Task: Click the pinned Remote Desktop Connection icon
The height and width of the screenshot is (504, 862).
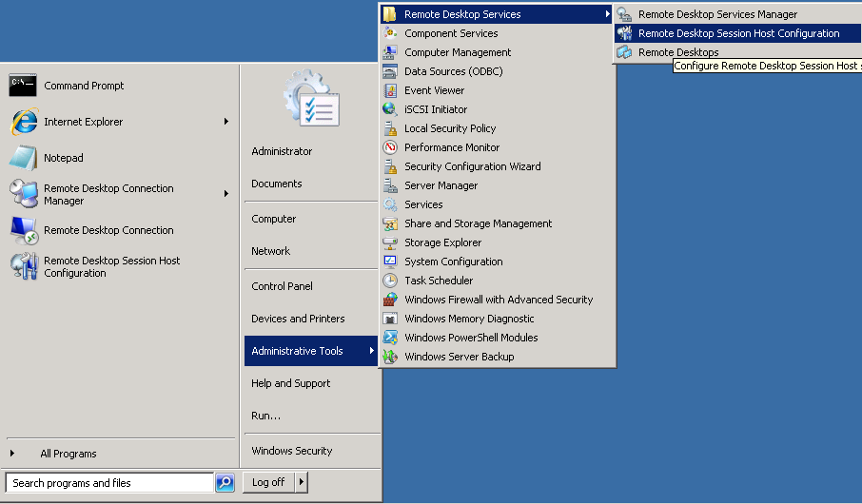Action: pos(24,230)
